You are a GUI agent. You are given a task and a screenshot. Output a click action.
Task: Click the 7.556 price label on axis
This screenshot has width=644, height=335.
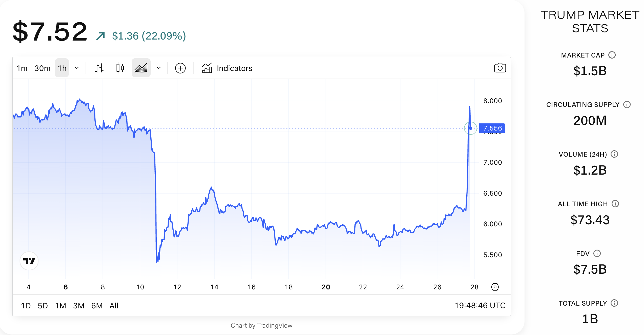492,128
